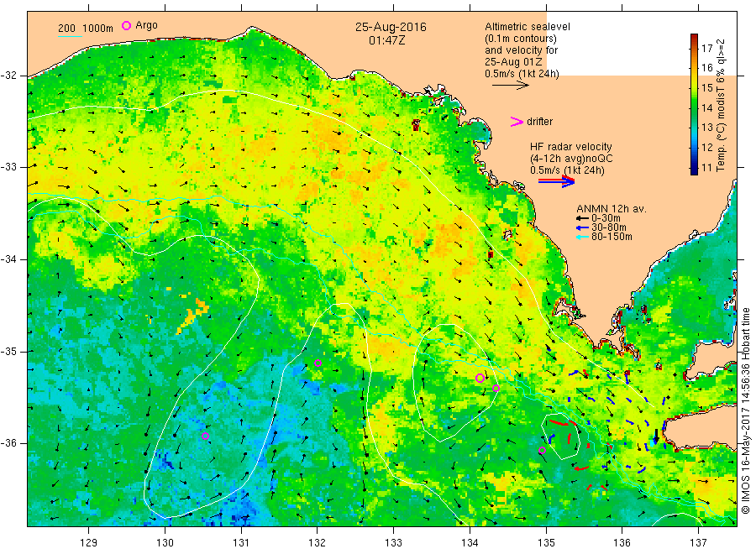
Task: Click '0.5m/s (1kt 24h)' under HF radar
Action: coord(567,170)
